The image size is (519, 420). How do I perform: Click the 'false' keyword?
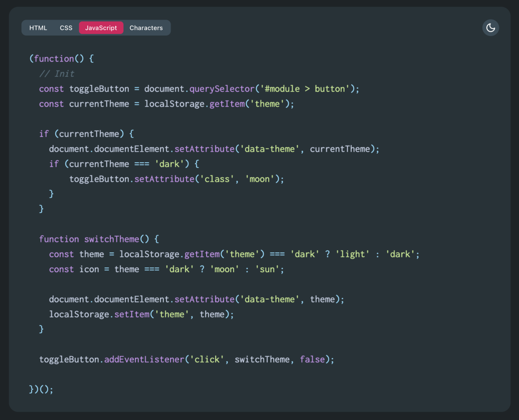[x=312, y=360]
